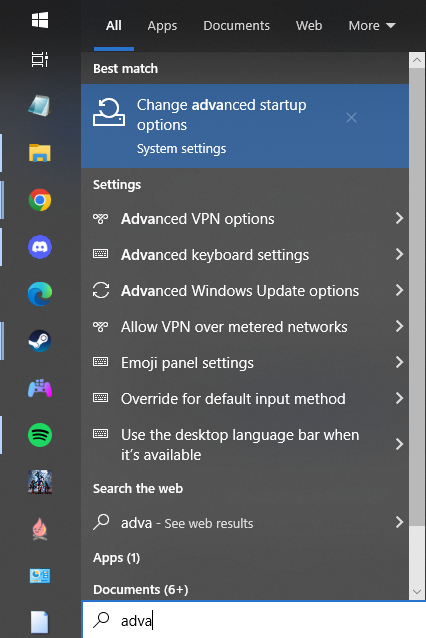
Task: Click keyboard icon beside Advanced keyboard settings
Action: 100,254
